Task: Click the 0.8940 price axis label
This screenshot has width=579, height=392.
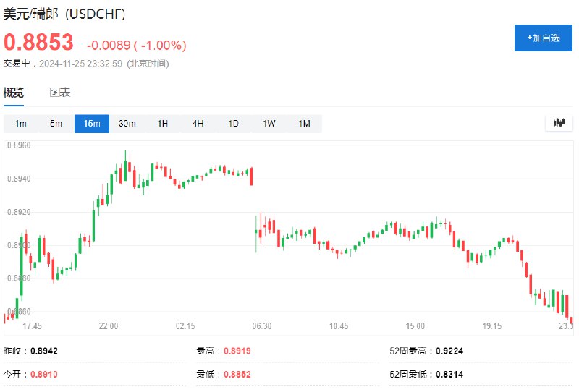Action: point(19,179)
